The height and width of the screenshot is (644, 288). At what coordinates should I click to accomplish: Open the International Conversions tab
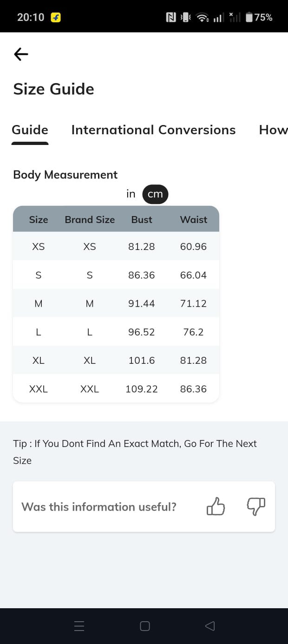point(153,130)
